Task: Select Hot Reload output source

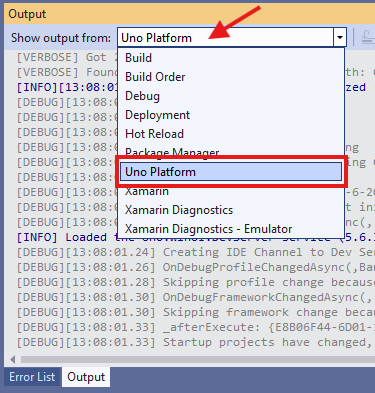Action: click(x=231, y=134)
